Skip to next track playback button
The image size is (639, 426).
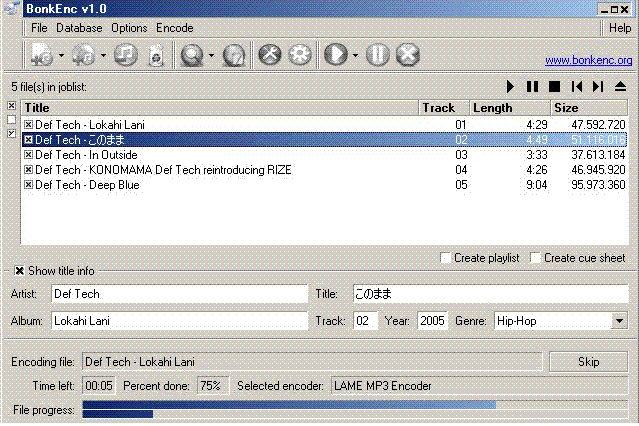click(598, 86)
